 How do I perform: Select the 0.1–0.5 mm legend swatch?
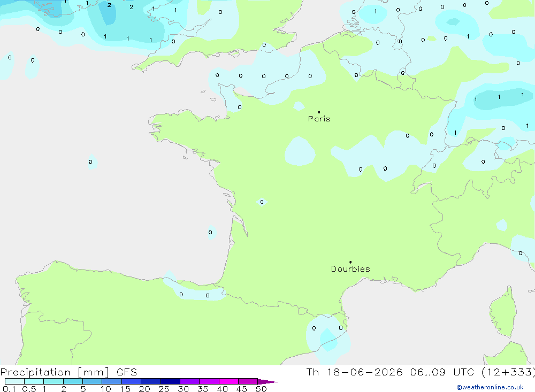(x=14, y=381)
